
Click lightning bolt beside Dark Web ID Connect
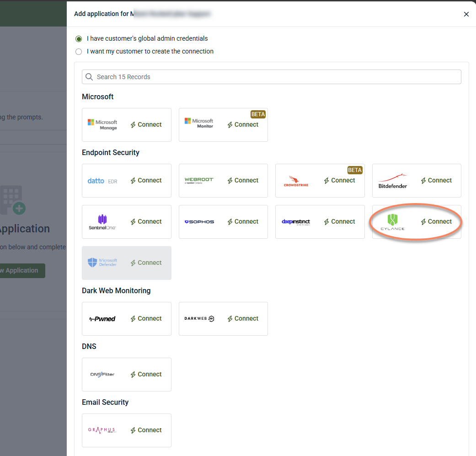230,319
